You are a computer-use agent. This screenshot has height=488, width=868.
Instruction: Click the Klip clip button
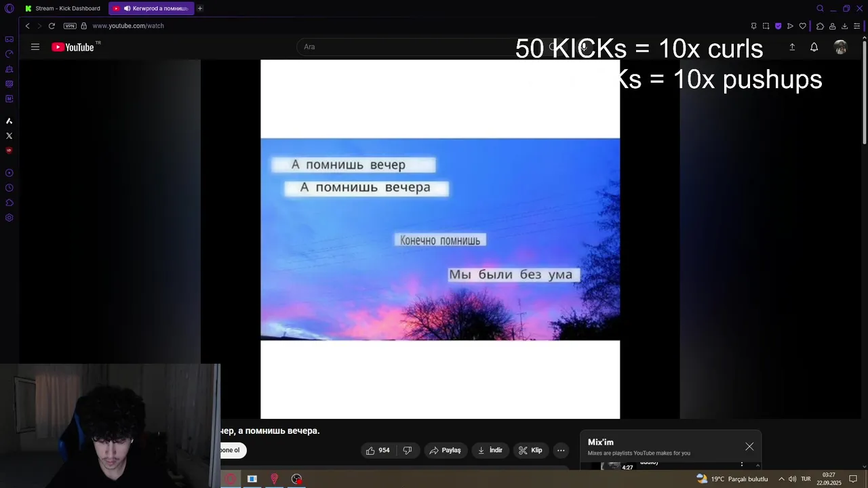(530, 450)
